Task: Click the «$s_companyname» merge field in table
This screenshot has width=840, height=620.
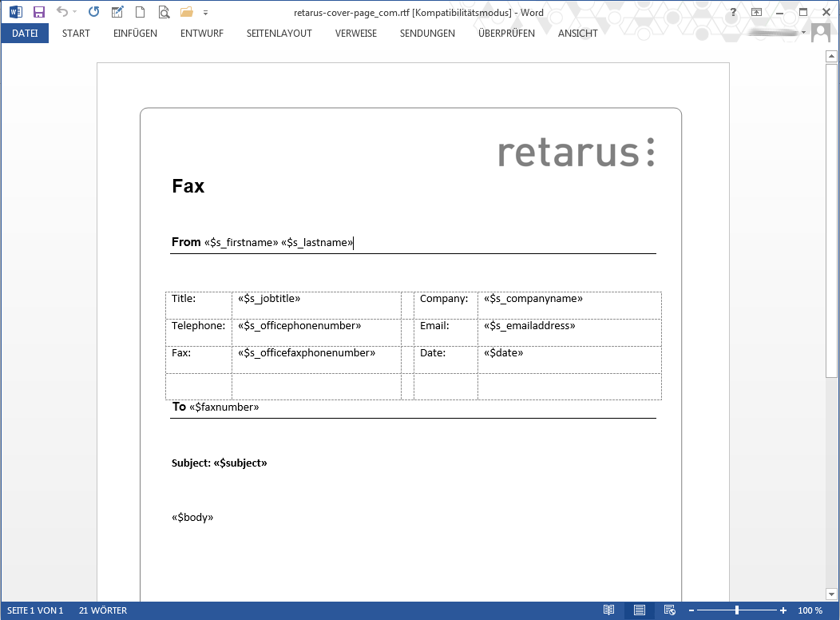Action: [x=533, y=299]
